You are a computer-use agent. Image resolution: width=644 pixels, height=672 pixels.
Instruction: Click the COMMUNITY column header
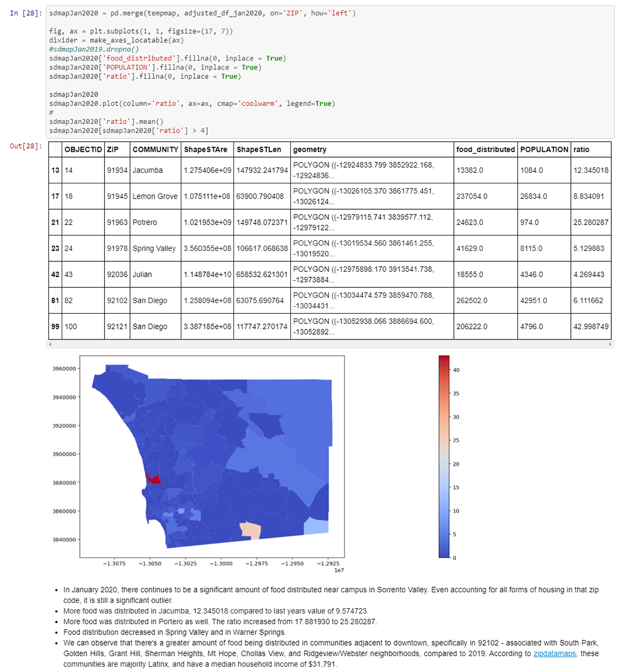pos(155,150)
